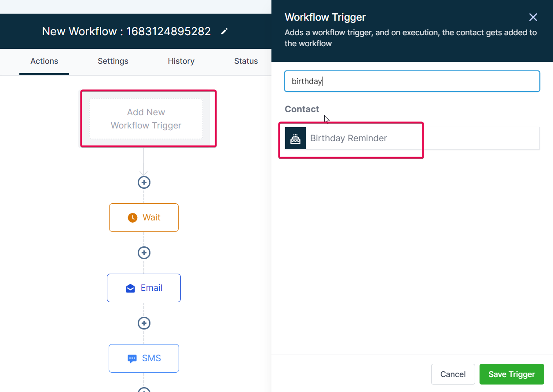The image size is (553, 392).
Task: Open the Email action node
Action: 144,288
